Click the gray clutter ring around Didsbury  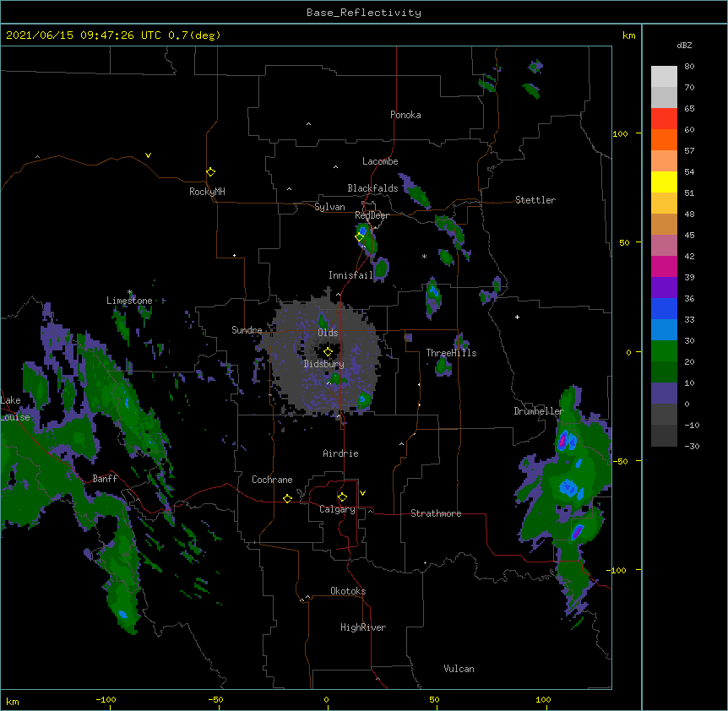click(325, 357)
